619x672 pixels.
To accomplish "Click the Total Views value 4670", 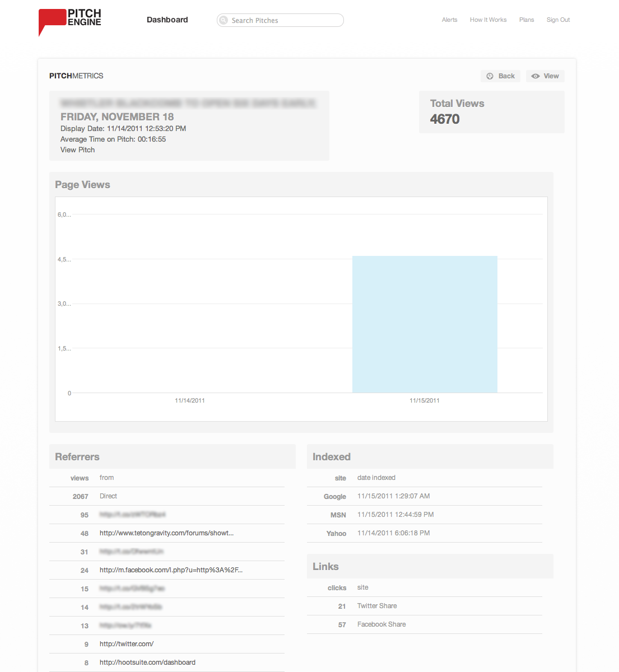I will coord(445,119).
